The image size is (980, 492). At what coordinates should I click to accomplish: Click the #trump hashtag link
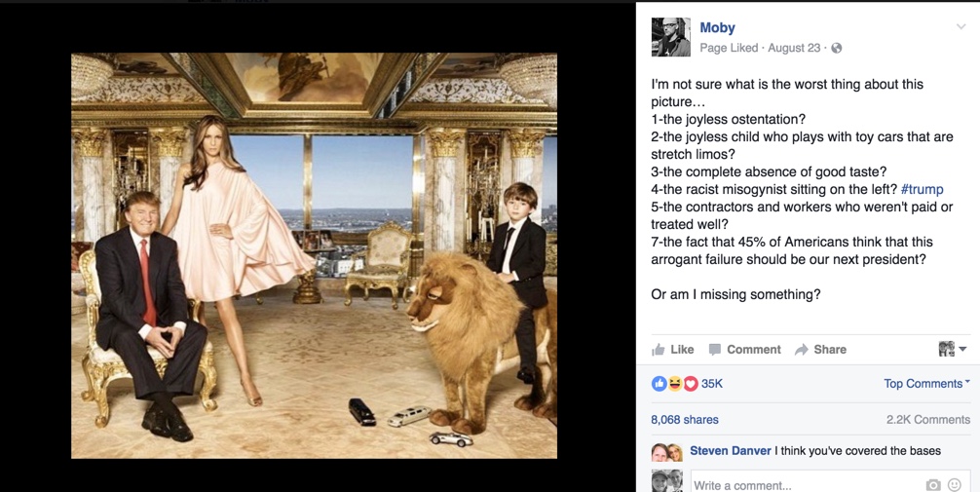click(922, 189)
